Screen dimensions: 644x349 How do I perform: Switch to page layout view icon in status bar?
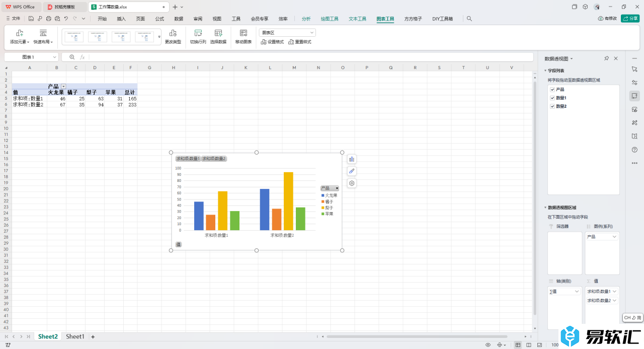[x=529, y=345]
